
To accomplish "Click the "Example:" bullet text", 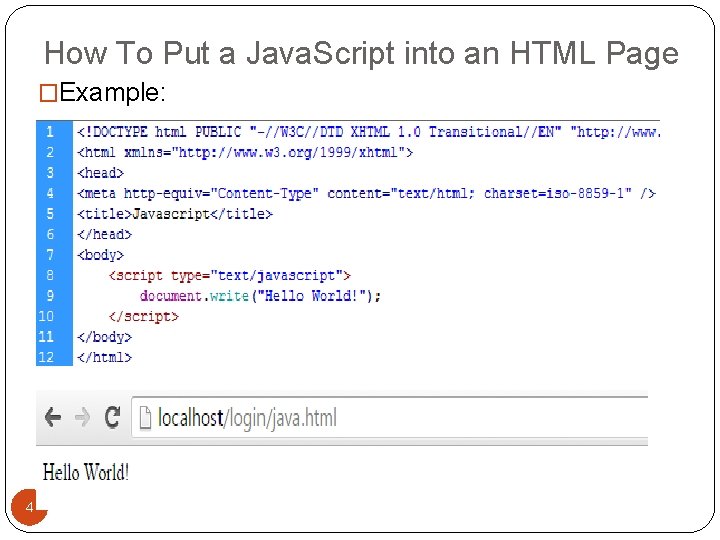I will tap(112, 93).
